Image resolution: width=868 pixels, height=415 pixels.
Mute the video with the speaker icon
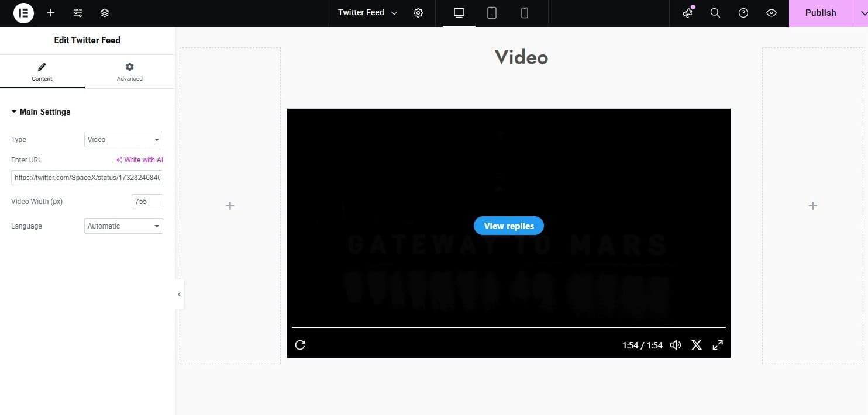pos(676,345)
